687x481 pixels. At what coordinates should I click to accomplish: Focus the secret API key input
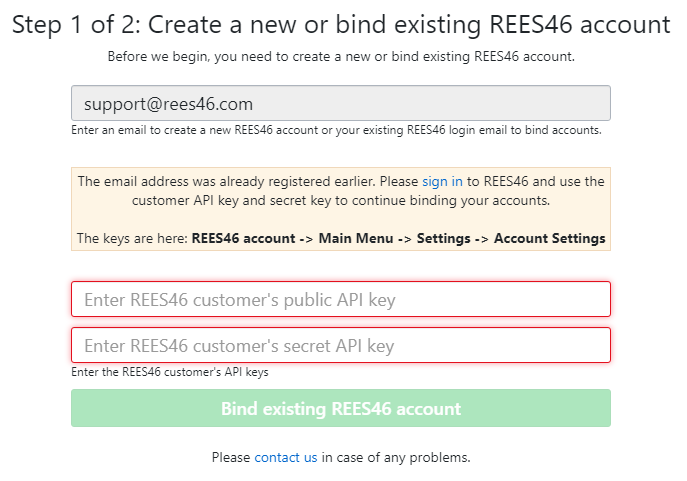pos(340,345)
